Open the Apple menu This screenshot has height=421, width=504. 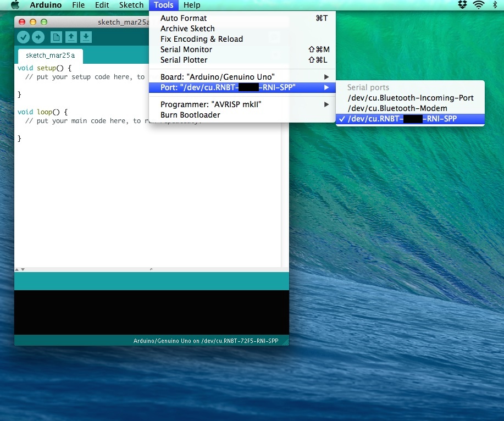coord(15,5)
